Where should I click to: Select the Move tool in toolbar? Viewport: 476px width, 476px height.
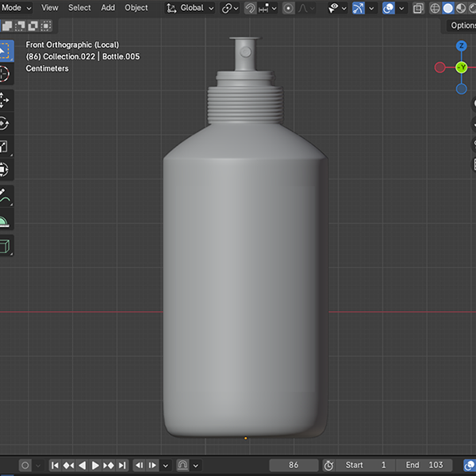pyautogui.click(x=4, y=100)
